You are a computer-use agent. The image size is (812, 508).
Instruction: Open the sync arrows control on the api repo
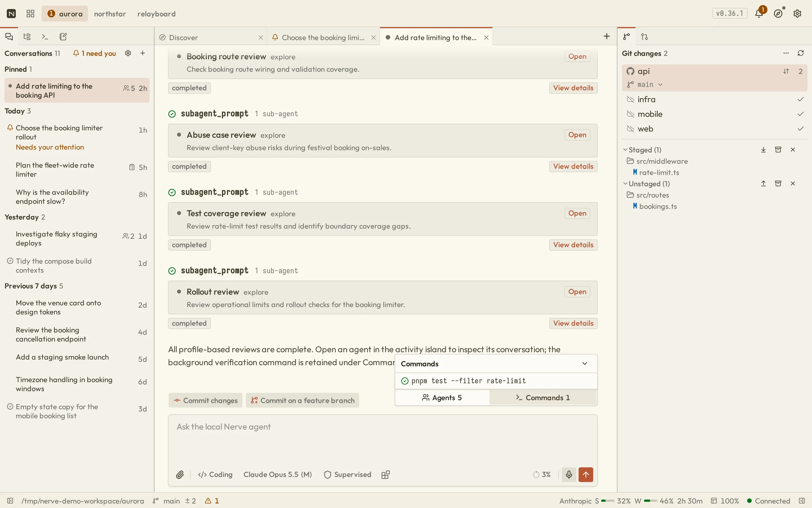[x=786, y=71]
